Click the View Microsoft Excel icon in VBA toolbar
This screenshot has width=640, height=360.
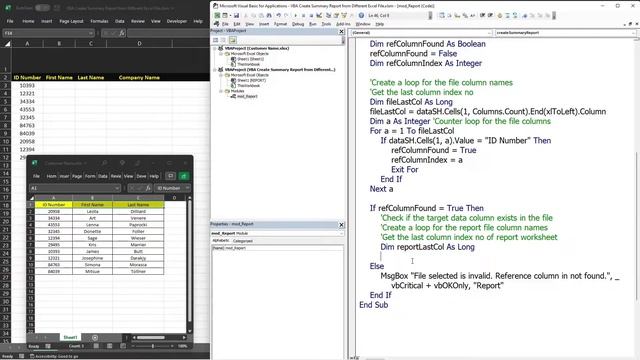pos(217,16)
